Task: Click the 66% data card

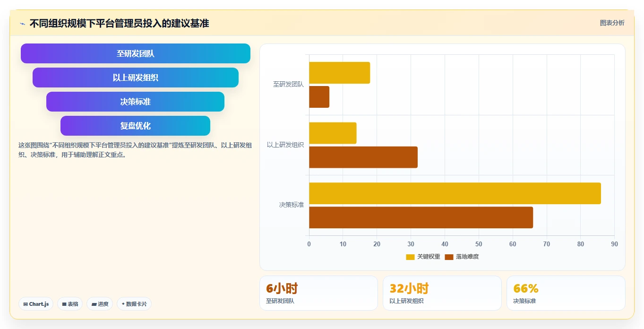Action: click(x=566, y=293)
